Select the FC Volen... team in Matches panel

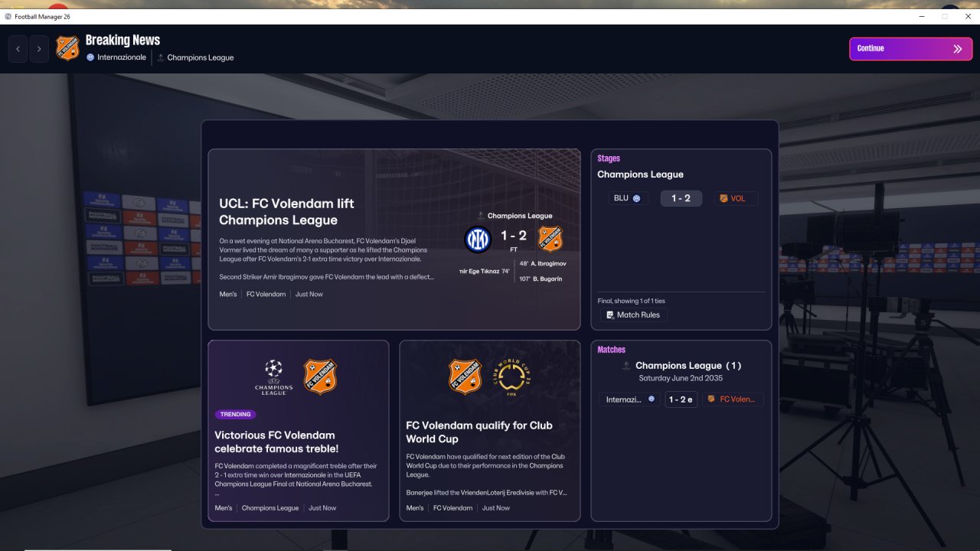click(x=733, y=399)
